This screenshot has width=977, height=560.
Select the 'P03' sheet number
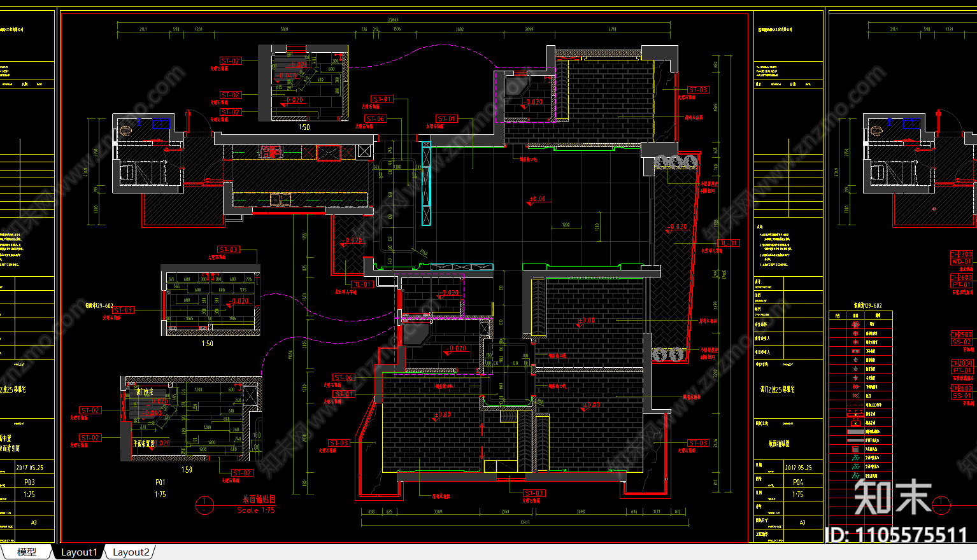[x=29, y=482]
